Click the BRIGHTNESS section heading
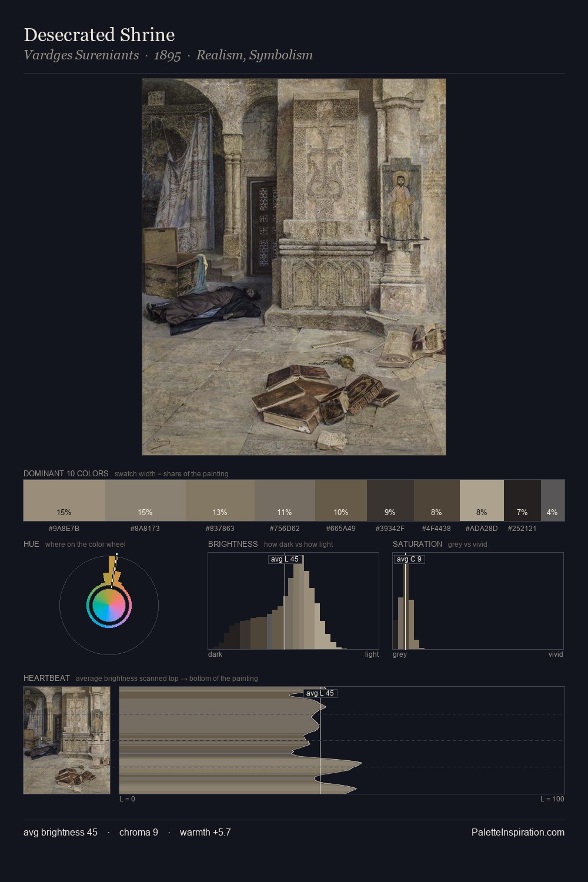588x882 pixels. tap(233, 544)
